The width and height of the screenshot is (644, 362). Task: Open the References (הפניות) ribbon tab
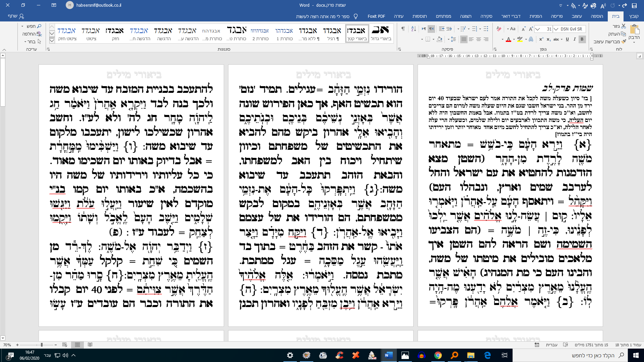536,16
